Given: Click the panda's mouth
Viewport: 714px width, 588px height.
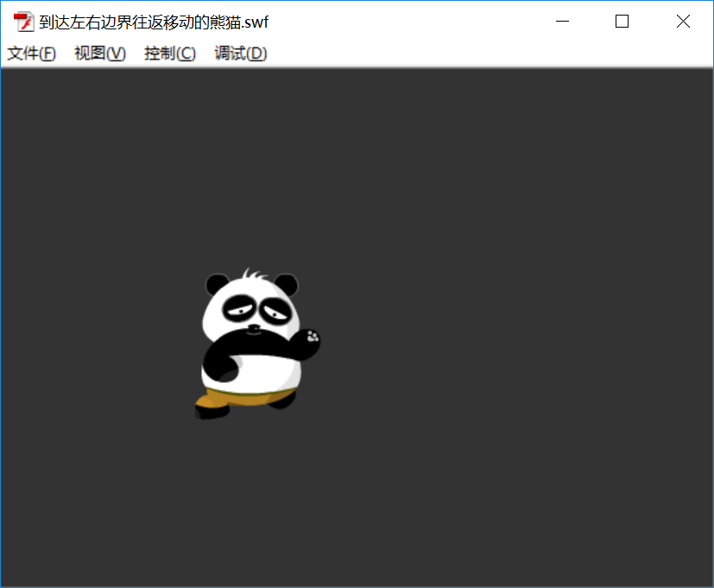Looking at the screenshot, I should point(255,332).
